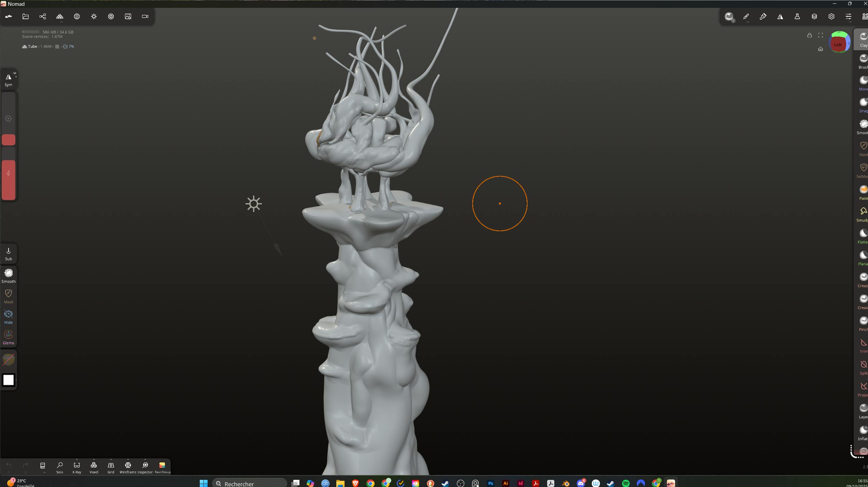Open the scene hierarchy menu
Viewport: 868px width, 487px height.
click(x=43, y=16)
